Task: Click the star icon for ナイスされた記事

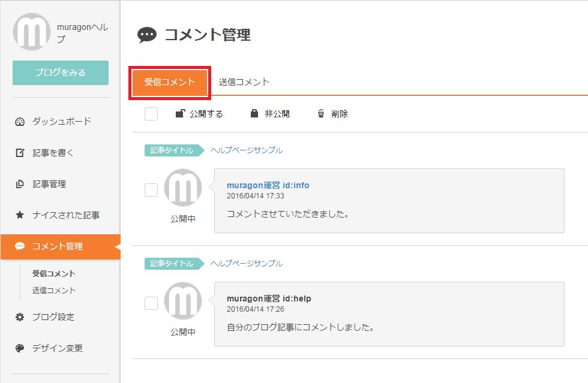Action: click(20, 215)
